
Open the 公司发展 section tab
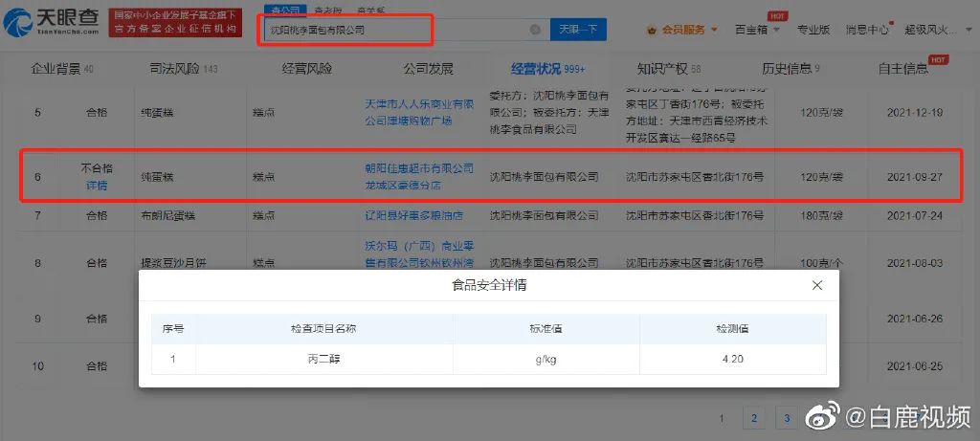[x=428, y=69]
